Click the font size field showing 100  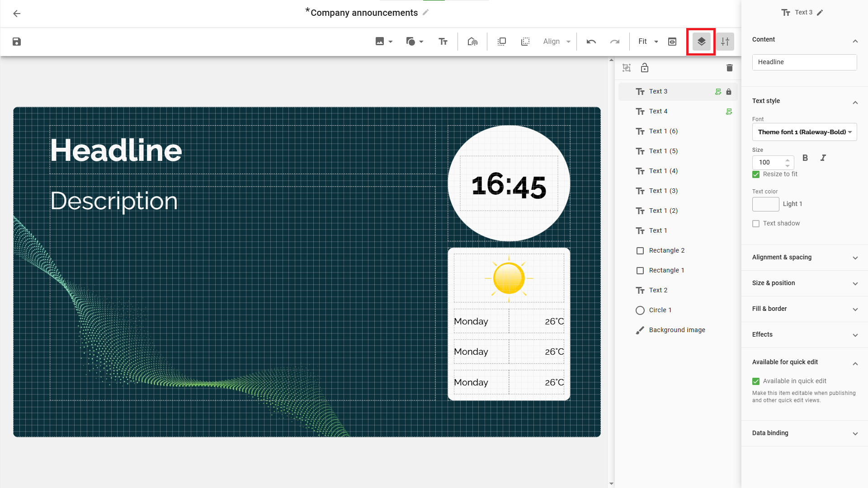tap(769, 163)
